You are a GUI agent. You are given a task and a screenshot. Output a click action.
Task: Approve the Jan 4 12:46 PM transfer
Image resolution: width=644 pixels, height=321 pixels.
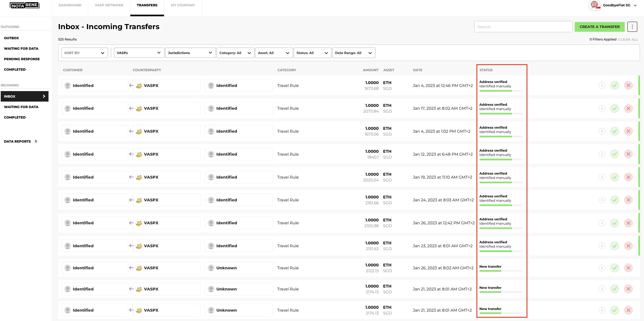pos(614,85)
